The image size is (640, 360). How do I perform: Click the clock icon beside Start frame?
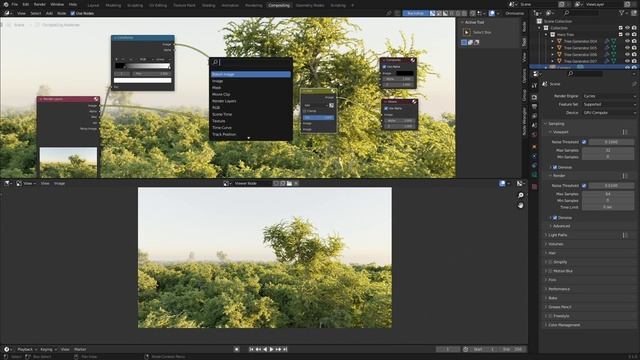(x=466, y=349)
